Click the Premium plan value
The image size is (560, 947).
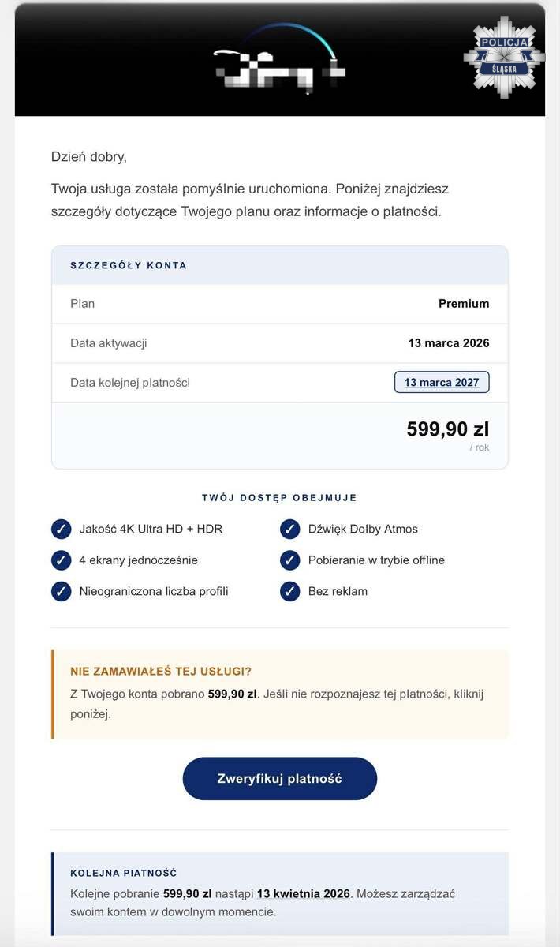tap(464, 304)
